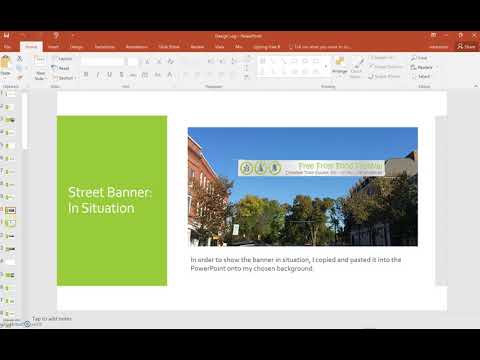Click the Share person icon
This screenshot has width=480, height=360.
[460, 46]
